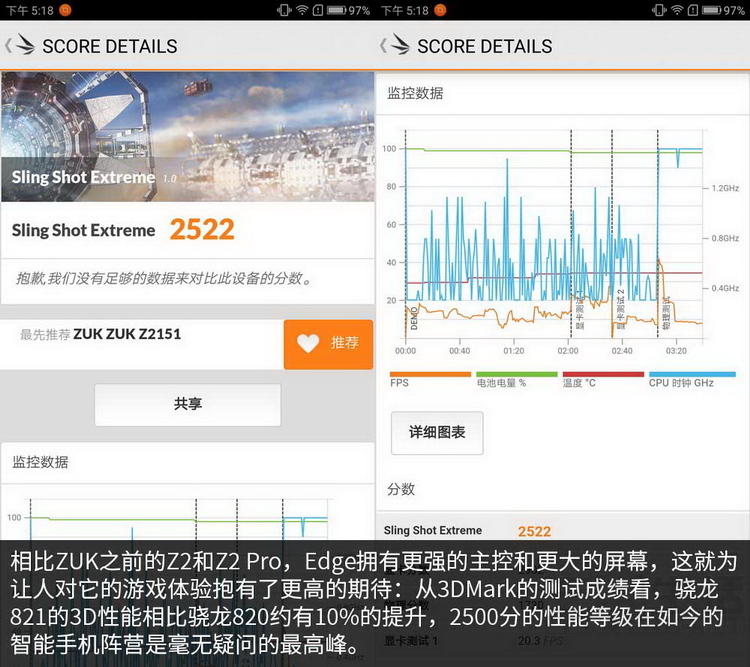Select the FPS legend entry
750x667 pixels.
tap(430, 379)
